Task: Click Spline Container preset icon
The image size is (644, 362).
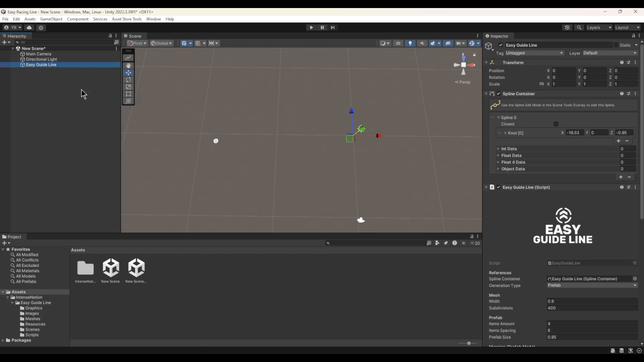Action: coord(629,94)
